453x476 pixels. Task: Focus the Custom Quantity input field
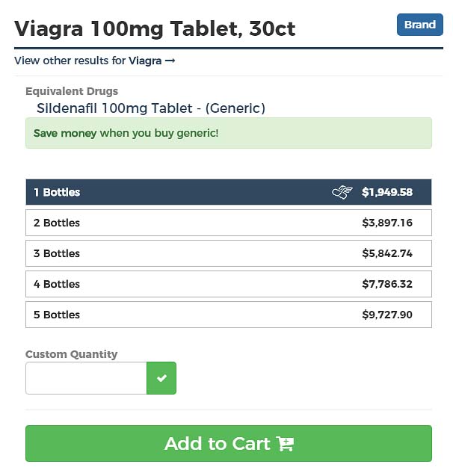(x=86, y=378)
